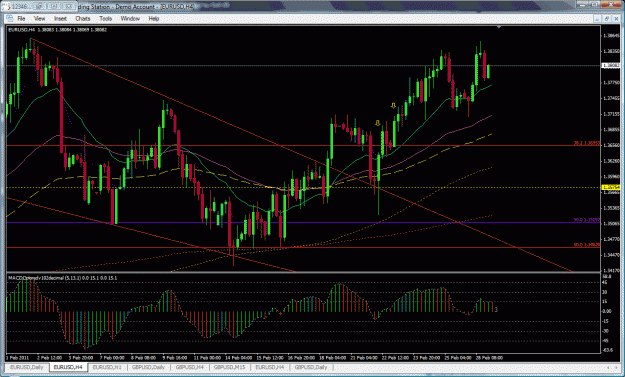
Task: Click the EURUSD,H4 price header text in chart
Action: 58,30
